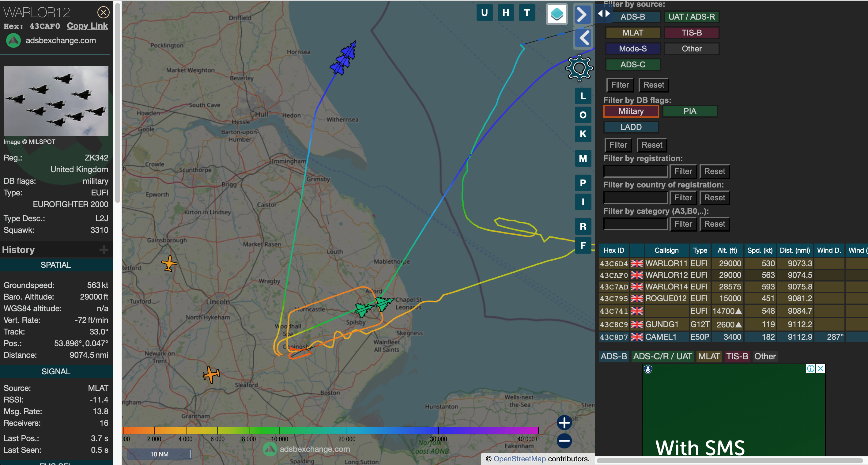Click the U map toggle button
The image size is (868, 465).
485,13
